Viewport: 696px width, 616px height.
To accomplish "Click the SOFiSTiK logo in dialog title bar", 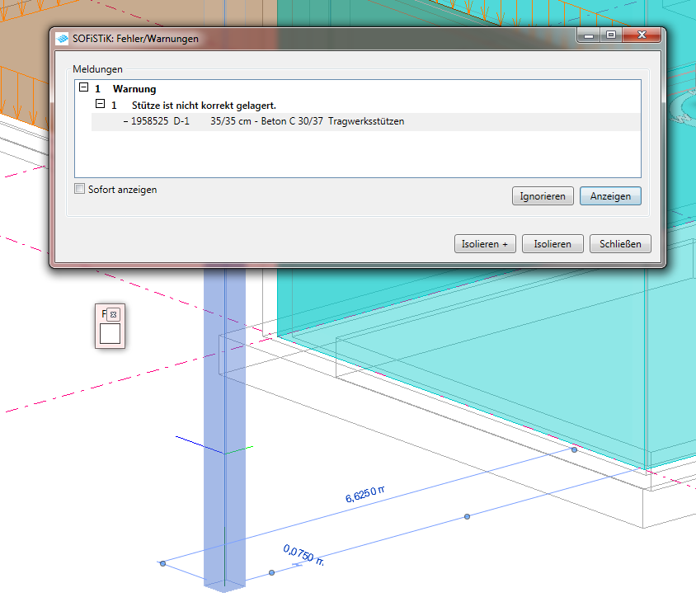I will coord(63,39).
